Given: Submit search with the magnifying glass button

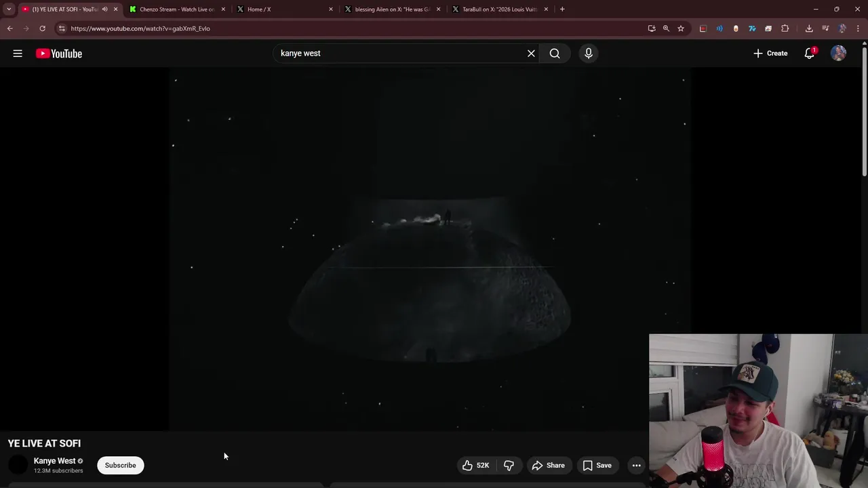Looking at the screenshot, I should click(555, 54).
